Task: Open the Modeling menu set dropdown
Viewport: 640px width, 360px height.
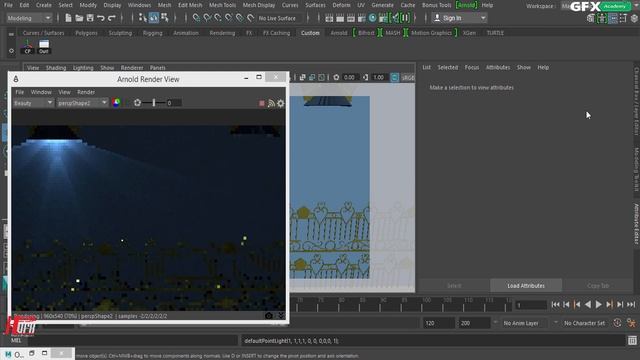Action: (29, 18)
